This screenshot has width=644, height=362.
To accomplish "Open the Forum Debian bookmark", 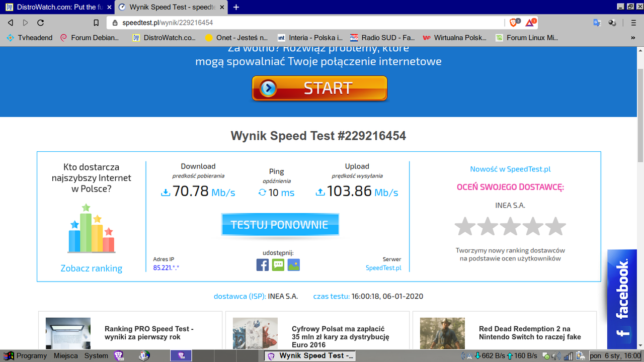I will tap(90, 38).
